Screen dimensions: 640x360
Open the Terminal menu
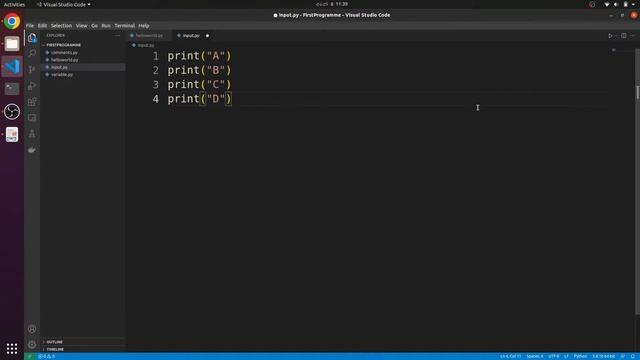pos(124,26)
